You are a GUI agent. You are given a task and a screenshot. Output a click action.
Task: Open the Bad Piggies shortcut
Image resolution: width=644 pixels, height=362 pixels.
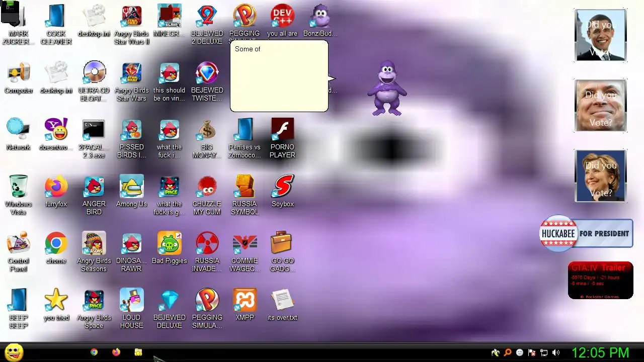pos(169,248)
